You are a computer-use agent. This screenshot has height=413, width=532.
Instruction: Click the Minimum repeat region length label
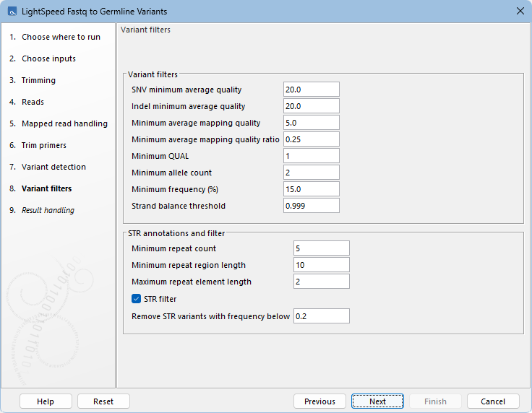tap(189, 265)
